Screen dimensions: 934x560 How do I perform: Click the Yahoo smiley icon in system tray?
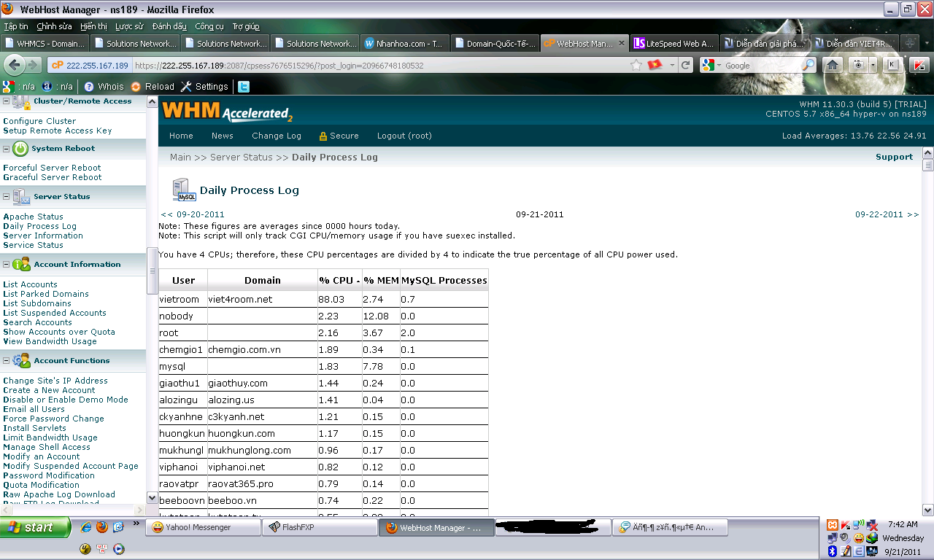[860, 538]
